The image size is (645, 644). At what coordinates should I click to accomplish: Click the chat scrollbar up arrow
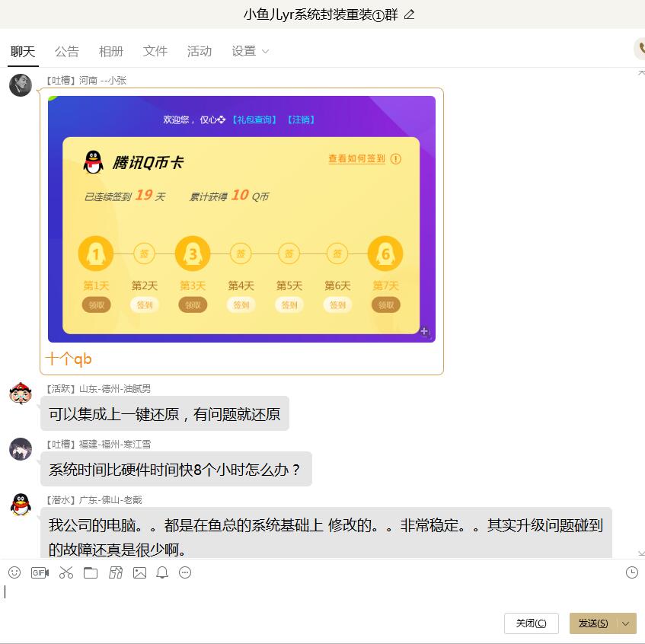(x=641, y=73)
